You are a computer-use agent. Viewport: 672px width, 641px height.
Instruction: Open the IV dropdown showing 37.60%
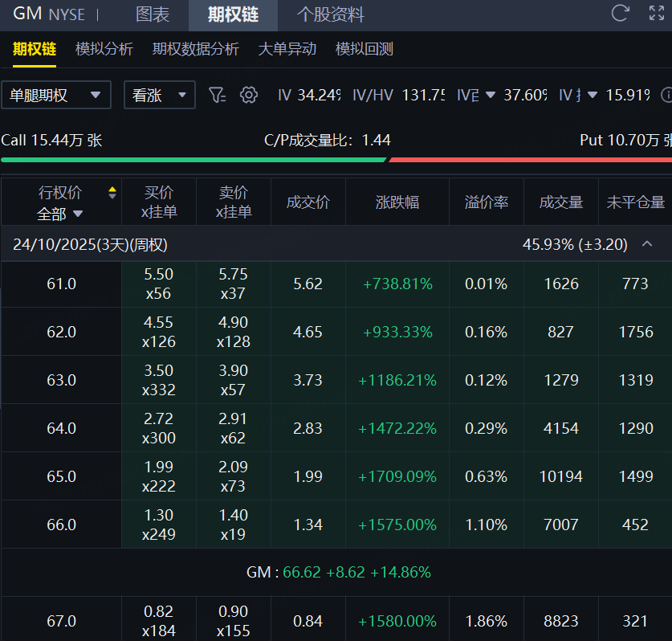point(491,95)
